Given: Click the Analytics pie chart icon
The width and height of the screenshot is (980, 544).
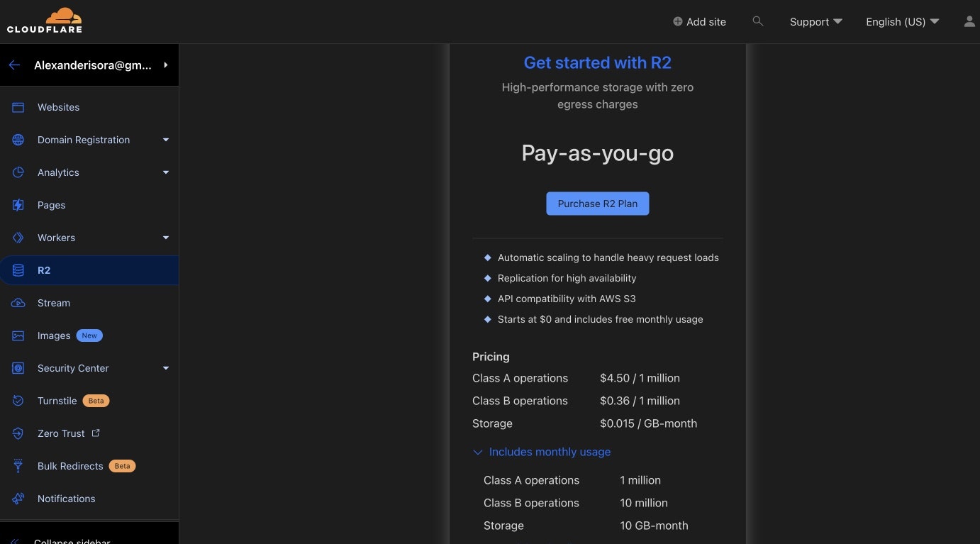Looking at the screenshot, I should coord(18,172).
